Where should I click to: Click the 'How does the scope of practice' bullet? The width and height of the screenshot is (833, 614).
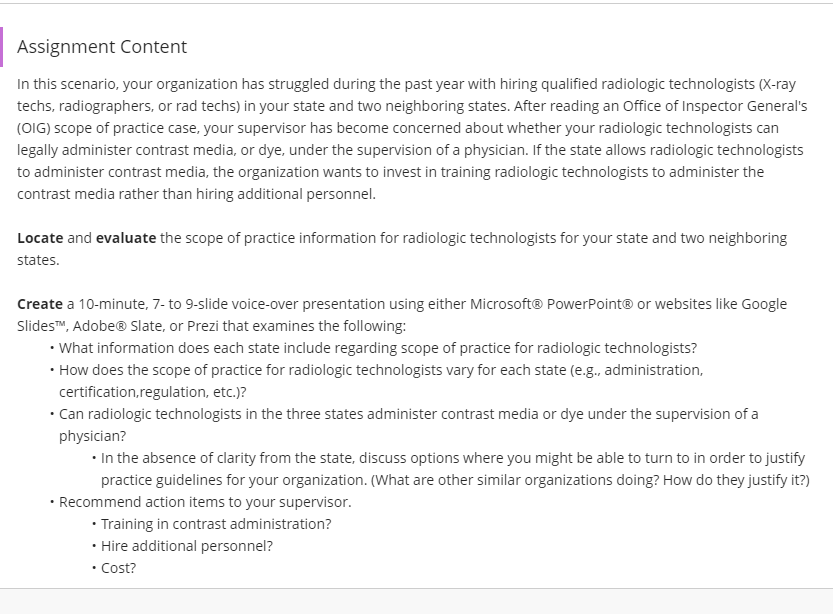381,381
